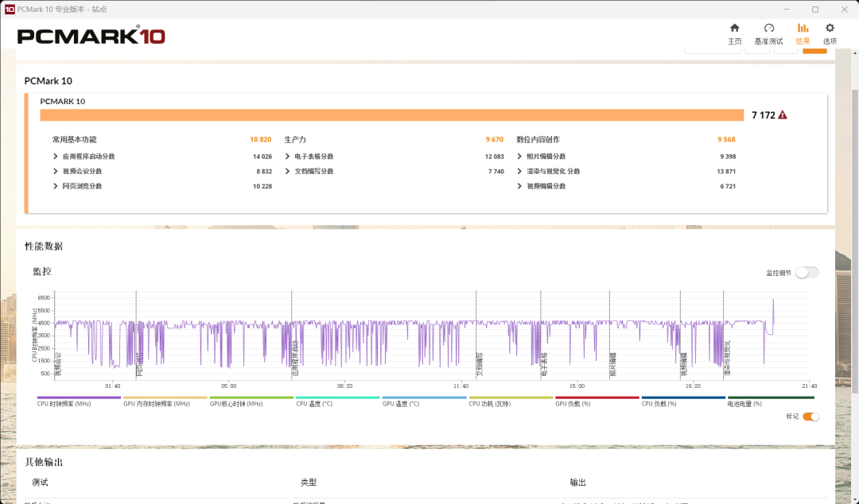Click the 生产力 group heading

(295, 140)
